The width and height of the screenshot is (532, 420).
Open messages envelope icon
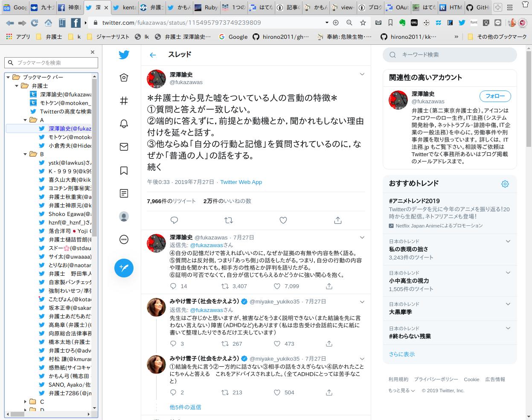click(124, 147)
